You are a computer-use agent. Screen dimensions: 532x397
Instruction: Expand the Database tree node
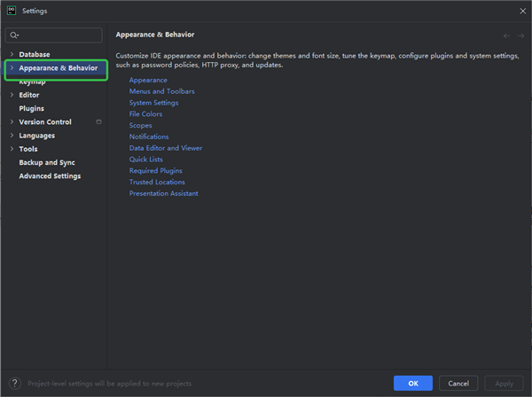[11, 55]
